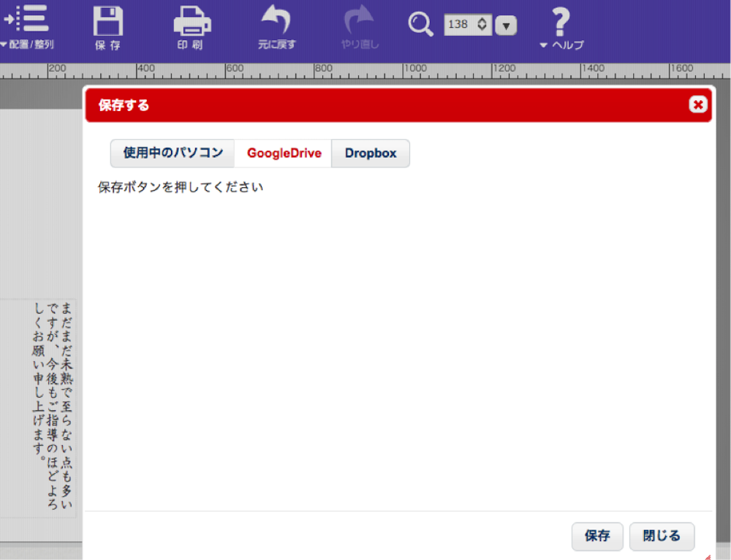
Task: Select the GoogleDrive save destination tab
Action: (x=284, y=153)
